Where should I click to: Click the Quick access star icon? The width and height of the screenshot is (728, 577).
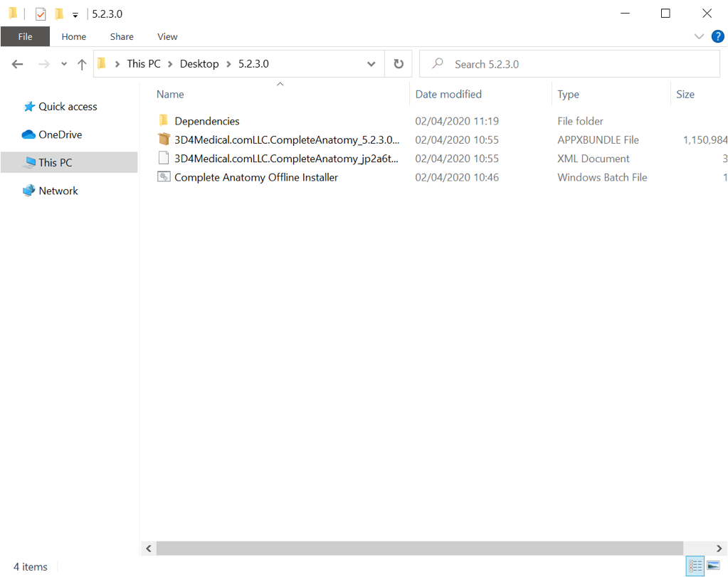29,107
